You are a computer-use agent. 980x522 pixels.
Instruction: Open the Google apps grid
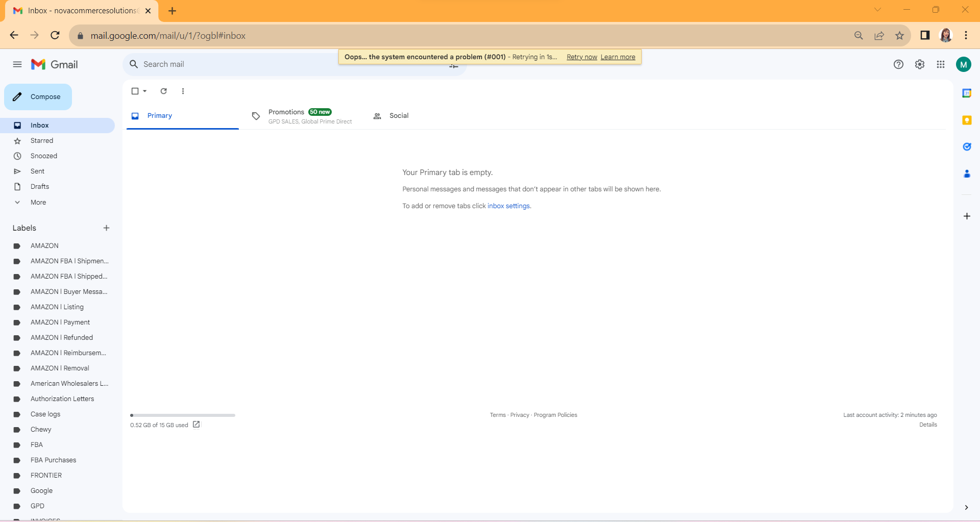941,64
